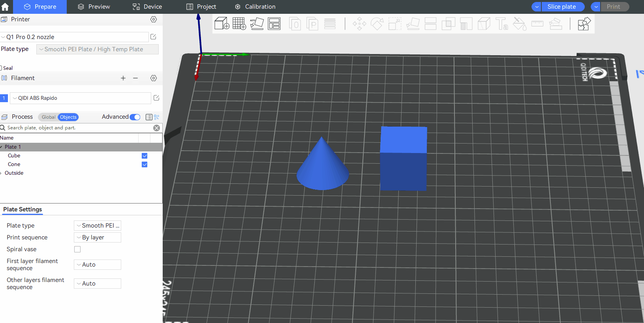644x323 pixels.
Task: Open the Calibration tab
Action: pyautogui.click(x=255, y=7)
